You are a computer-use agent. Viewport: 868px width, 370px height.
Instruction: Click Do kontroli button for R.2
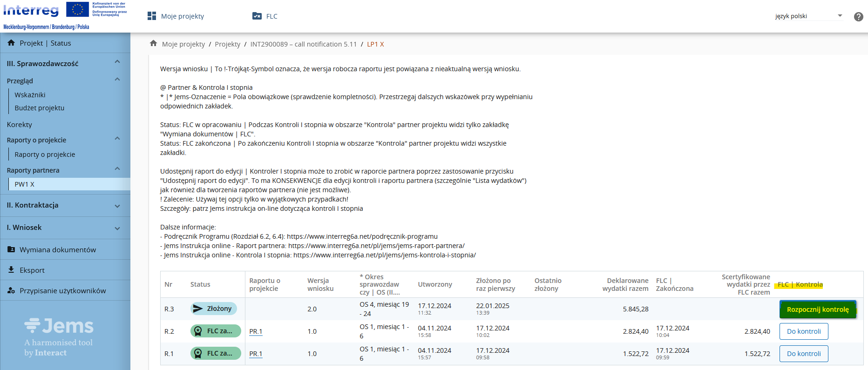coord(803,331)
